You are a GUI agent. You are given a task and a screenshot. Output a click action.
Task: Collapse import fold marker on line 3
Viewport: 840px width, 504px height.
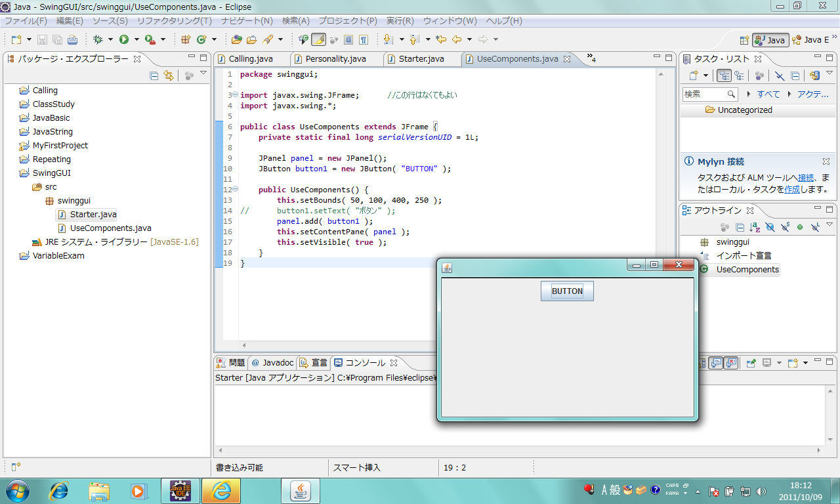(x=236, y=95)
